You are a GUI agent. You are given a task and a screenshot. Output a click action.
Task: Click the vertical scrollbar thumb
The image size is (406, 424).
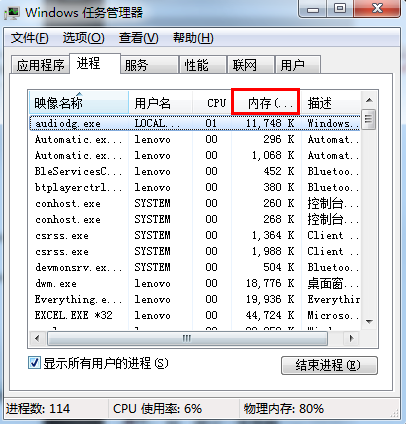369,119
